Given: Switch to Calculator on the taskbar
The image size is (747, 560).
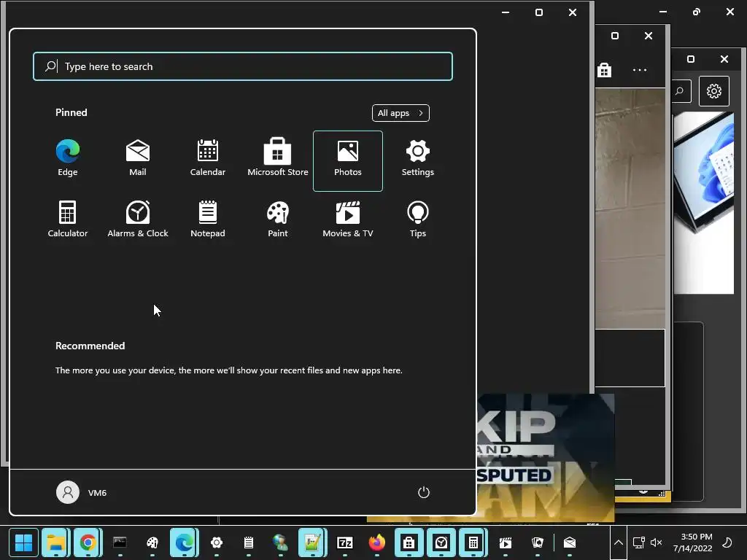Looking at the screenshot, I should pos(473,542).
